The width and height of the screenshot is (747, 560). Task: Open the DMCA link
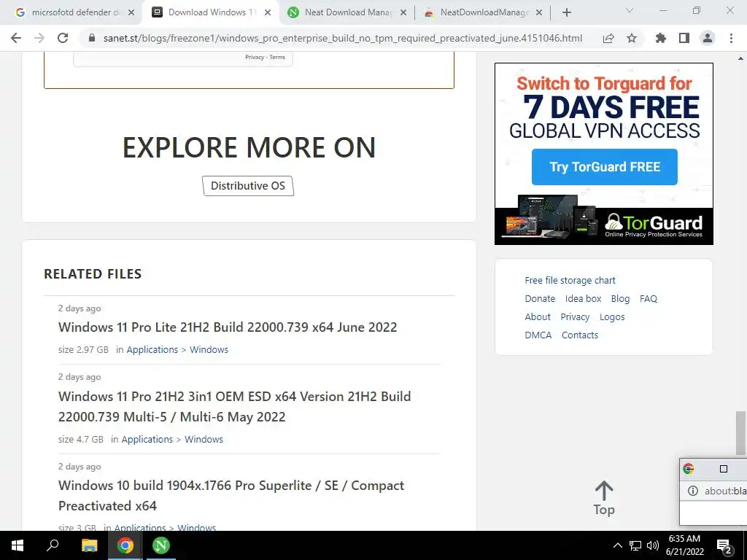click(x=538, y=335)
